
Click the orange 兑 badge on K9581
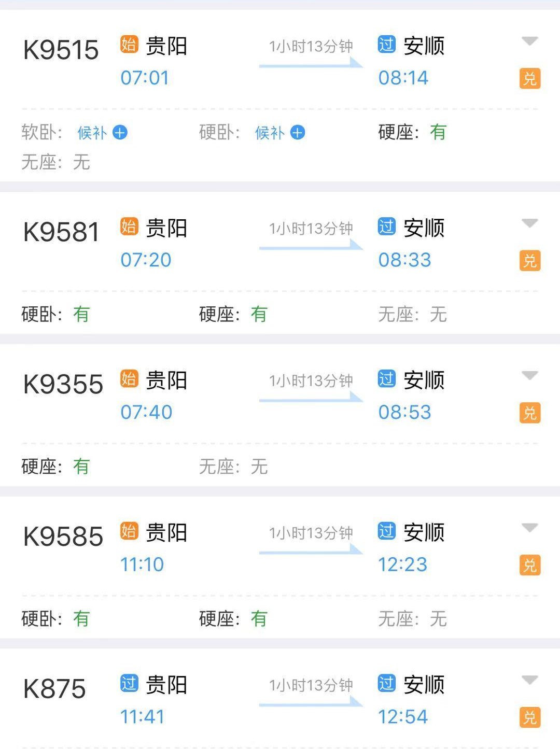coord(529,261)
